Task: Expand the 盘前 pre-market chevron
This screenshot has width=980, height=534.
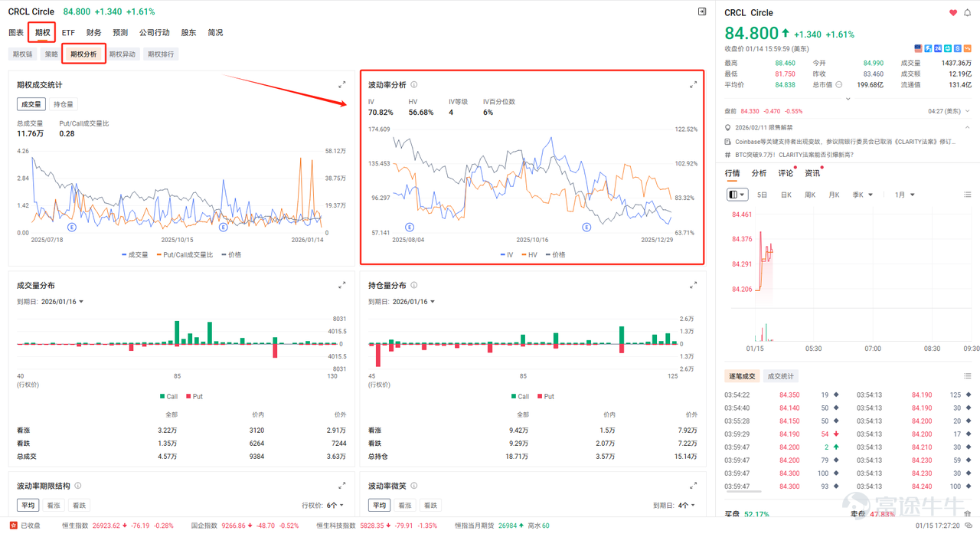Action: click(x=968, y=111)
